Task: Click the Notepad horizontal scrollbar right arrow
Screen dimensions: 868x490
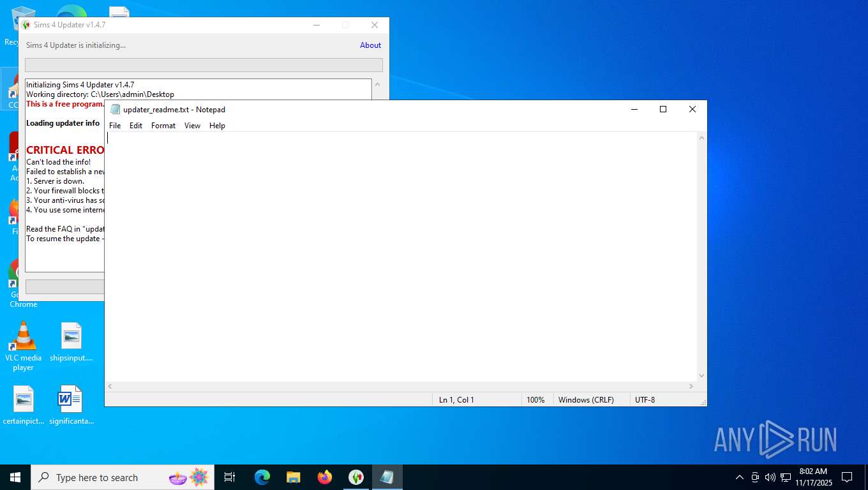Action: pos(691,386)
